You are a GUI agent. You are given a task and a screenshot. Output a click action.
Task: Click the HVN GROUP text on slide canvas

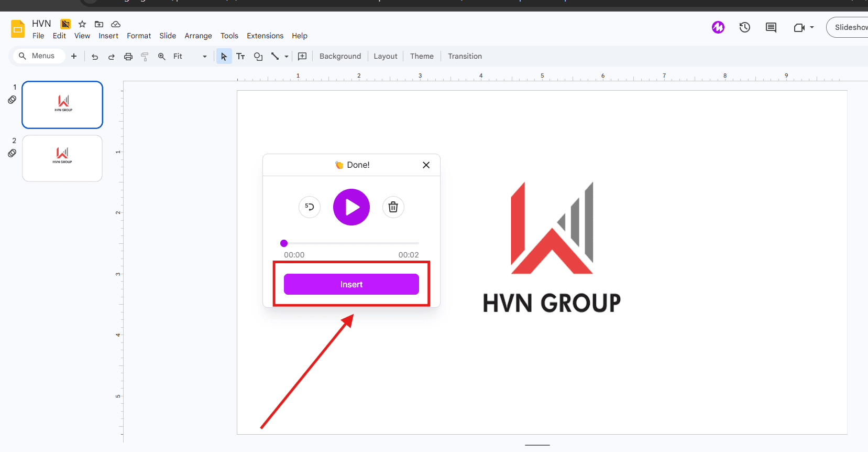(552, 303)
